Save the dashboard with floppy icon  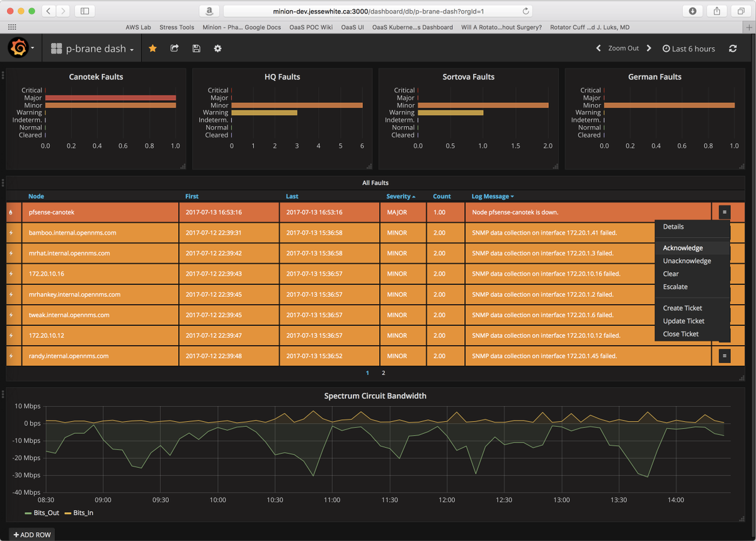tap(196, 49)
